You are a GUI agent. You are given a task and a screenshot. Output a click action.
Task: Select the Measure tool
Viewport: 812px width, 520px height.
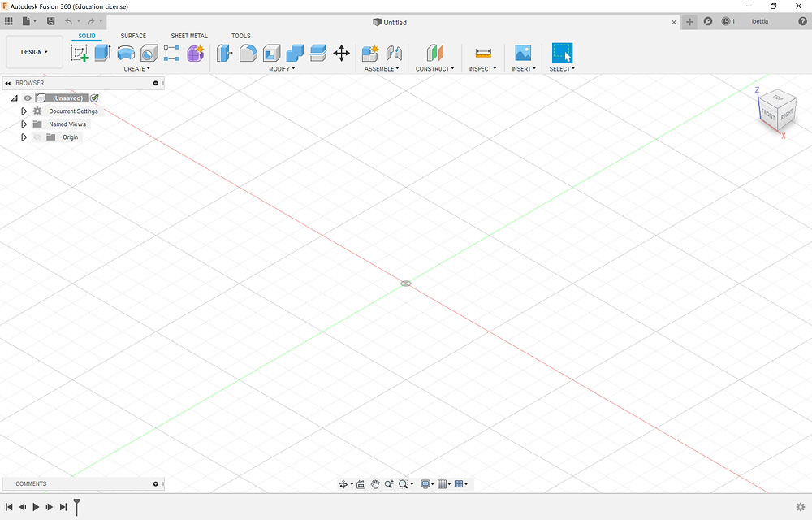click(x=482, y=53)
